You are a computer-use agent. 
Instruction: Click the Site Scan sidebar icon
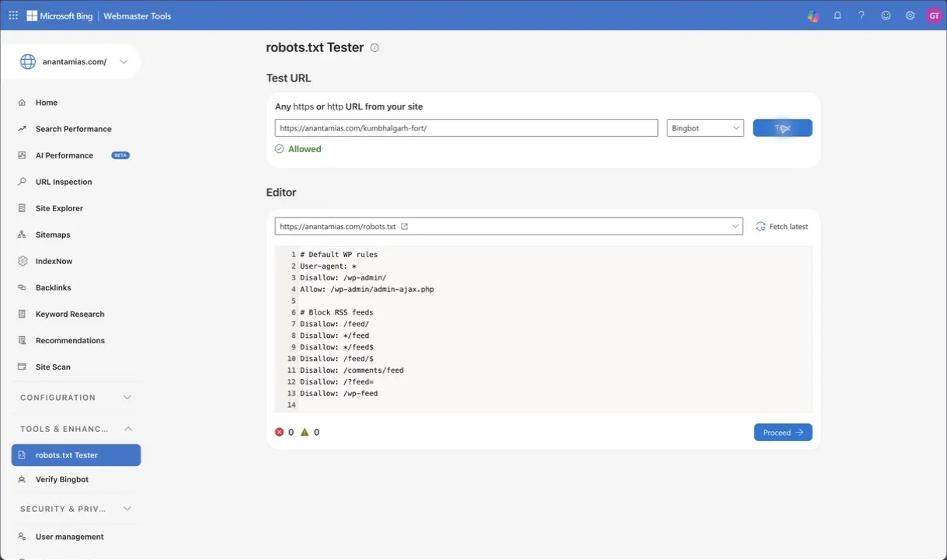pos(22,367)
